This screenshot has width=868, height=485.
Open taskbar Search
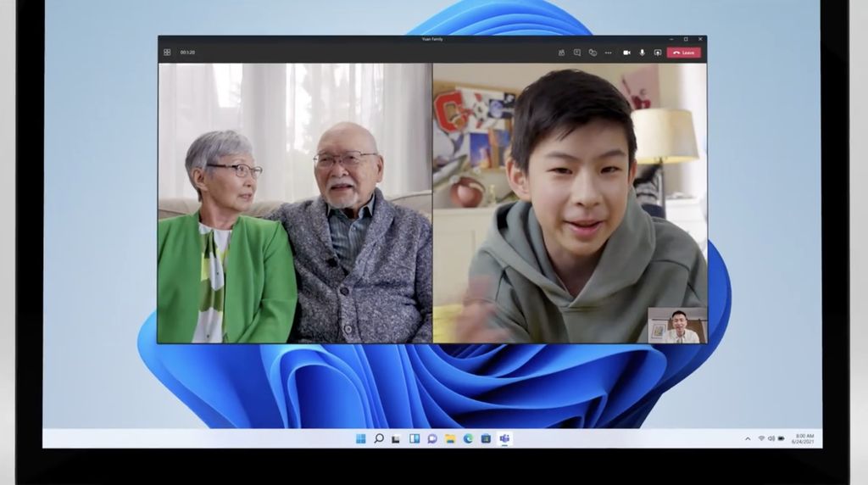click(x=379, y=438)
